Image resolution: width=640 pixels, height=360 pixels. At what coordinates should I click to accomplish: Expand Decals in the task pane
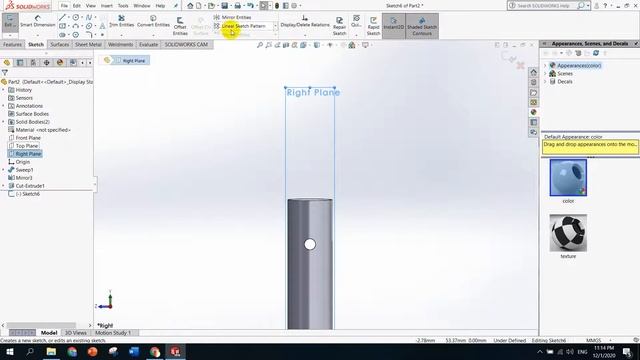[545, 82]
